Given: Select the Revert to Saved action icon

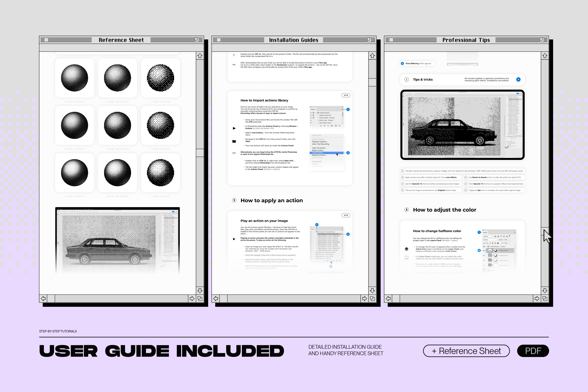Looking at the screenshot, I should click(x=465, y=178).
